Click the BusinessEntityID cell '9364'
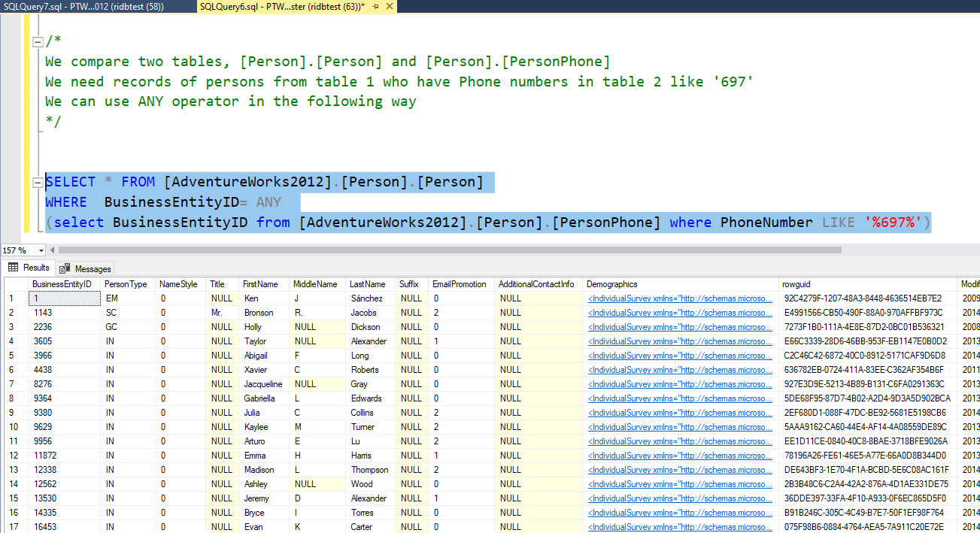980x533 pixels. pyautogui.click(x=64, y=398)
